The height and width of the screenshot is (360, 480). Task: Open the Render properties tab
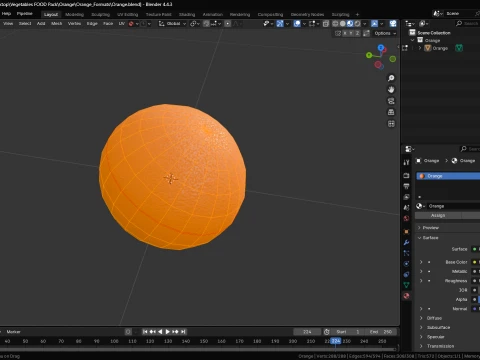coord(406,175)
